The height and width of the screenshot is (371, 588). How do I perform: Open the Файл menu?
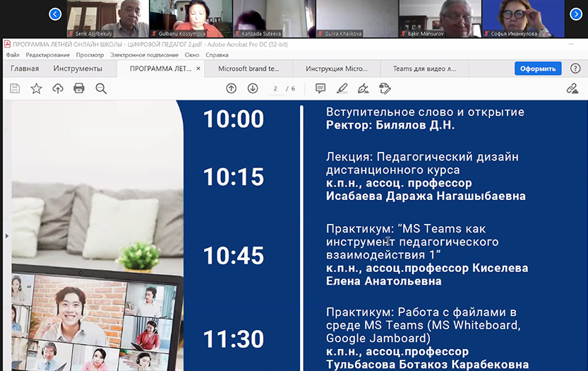tap(13, 54)
